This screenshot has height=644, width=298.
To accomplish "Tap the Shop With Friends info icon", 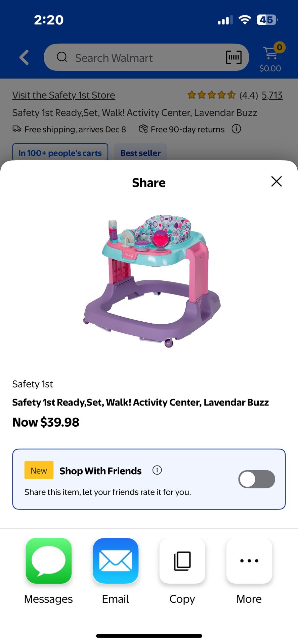I will tap(157, 470).
